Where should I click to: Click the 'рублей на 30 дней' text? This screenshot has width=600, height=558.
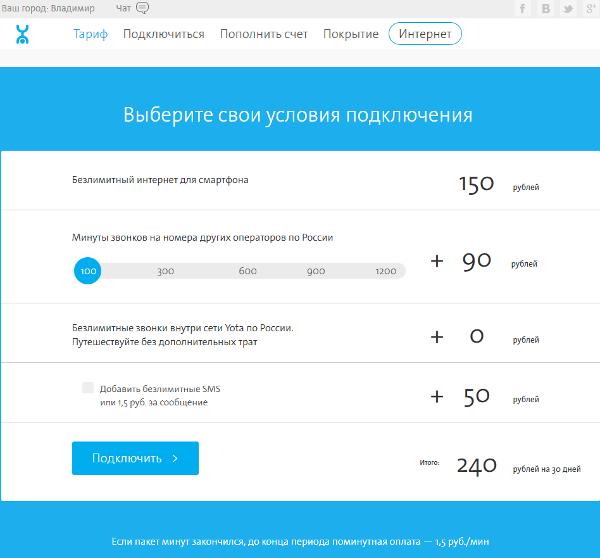[547, 469]
